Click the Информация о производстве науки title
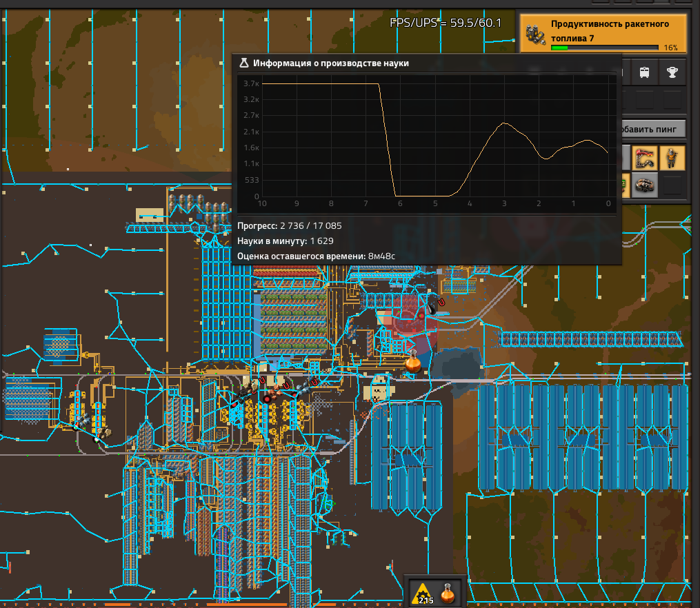 [331, 63]
